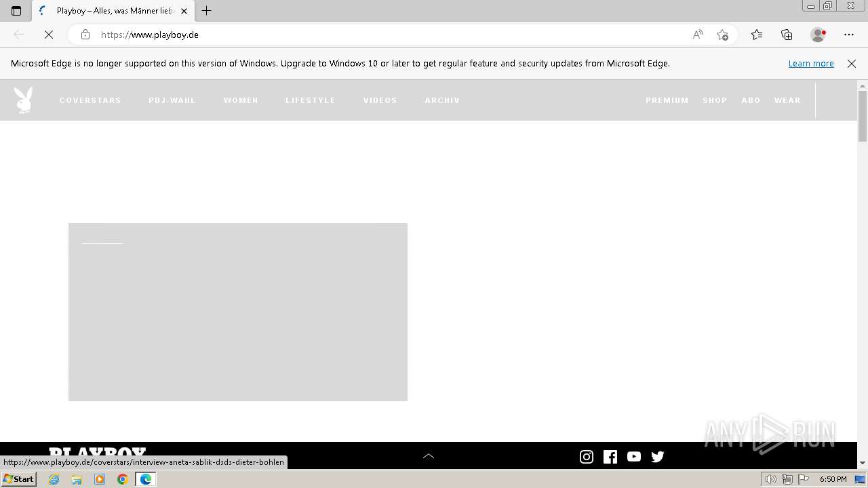Click the Playboy bunny logo
This screenshot has height=488, width=868.
pyautogui.click(x=23, y=100)
